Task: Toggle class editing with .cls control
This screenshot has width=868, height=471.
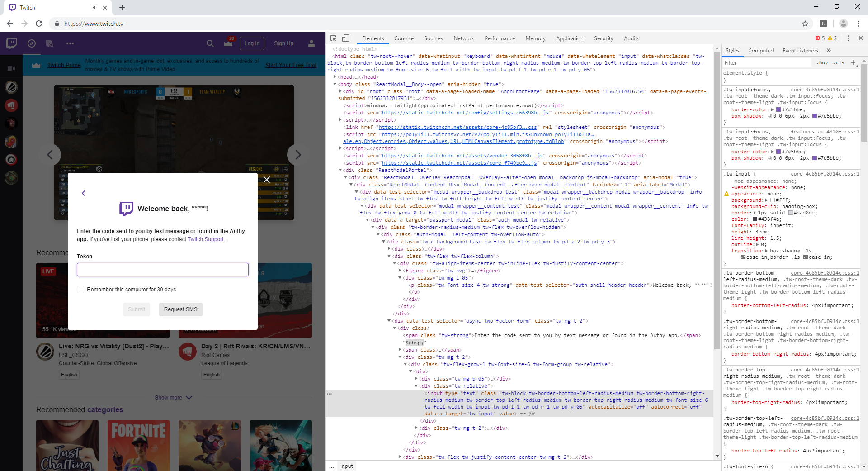Action: (839, 62)
